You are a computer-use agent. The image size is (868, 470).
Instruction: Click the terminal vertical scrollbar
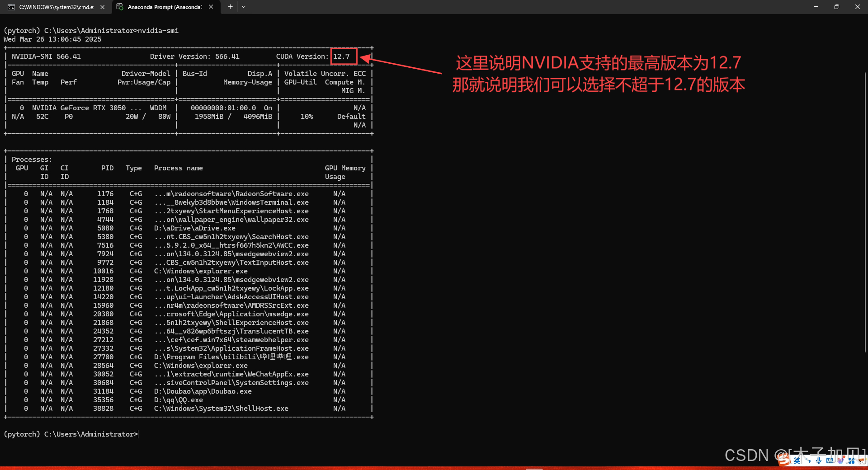point(865,212)
